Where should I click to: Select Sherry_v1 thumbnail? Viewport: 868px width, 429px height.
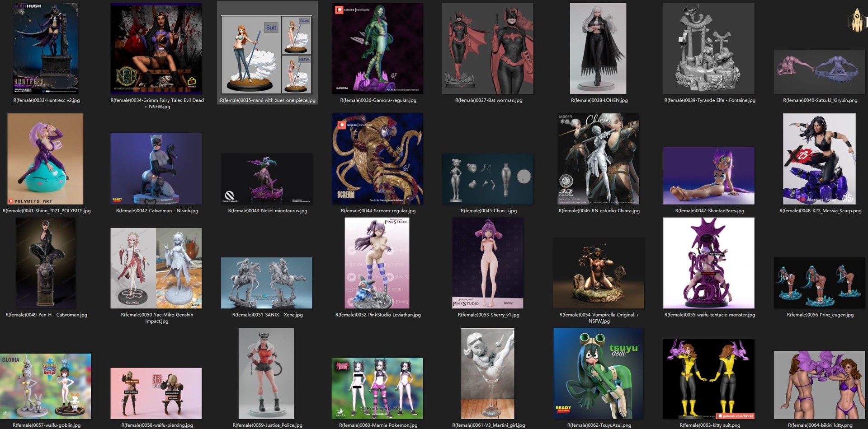click(x=488, y=263)
